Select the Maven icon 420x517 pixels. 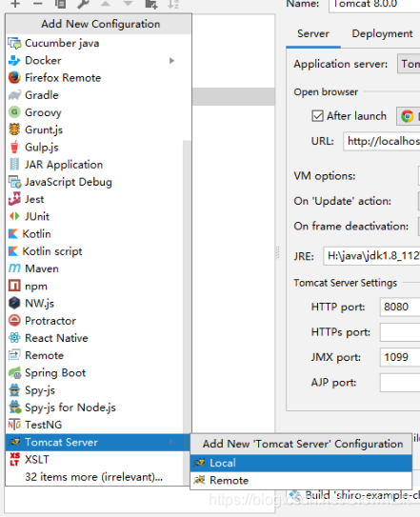tap(14, 268)
